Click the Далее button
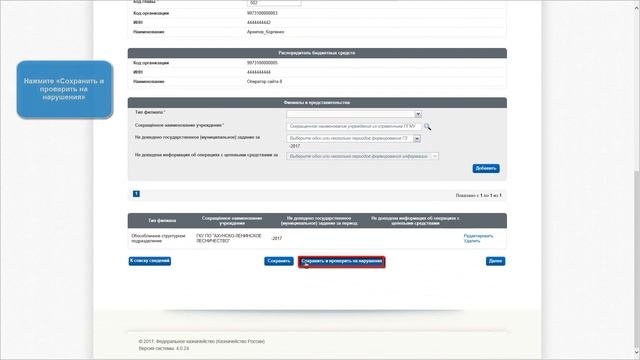This screenshot has height=360, width=640. point(495,261)
